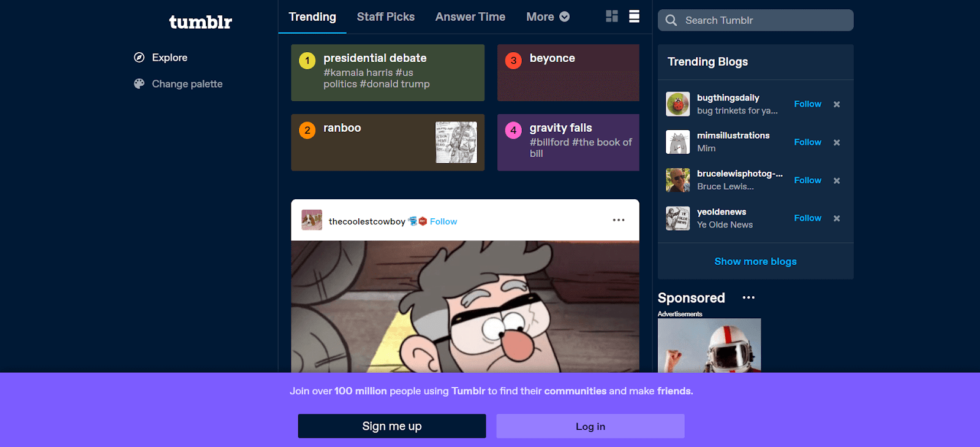Follow the brucelewisphotog blog

click(x=807, y=180)
